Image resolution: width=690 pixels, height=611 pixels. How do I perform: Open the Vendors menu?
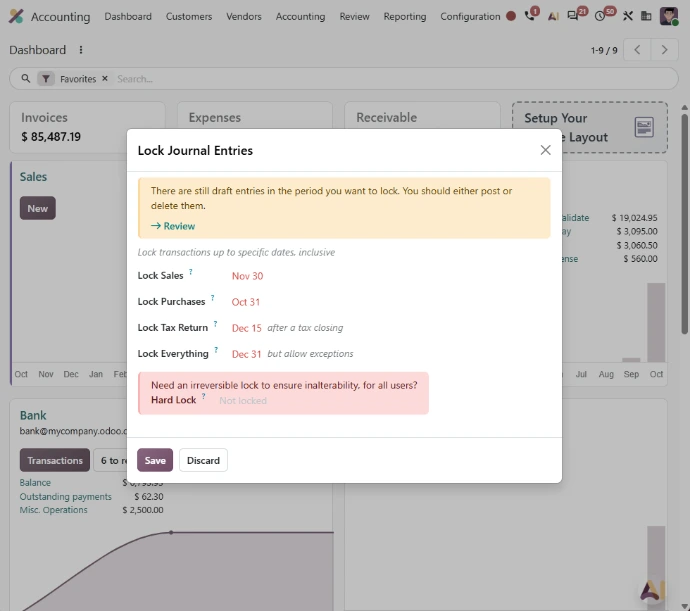click(x=244, y=16)
